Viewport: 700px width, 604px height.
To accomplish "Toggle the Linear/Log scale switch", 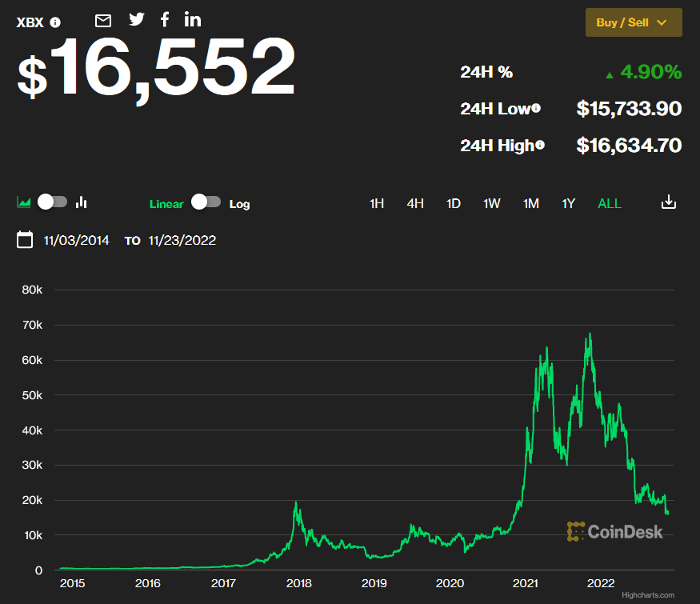I will (x=206, y=202).
